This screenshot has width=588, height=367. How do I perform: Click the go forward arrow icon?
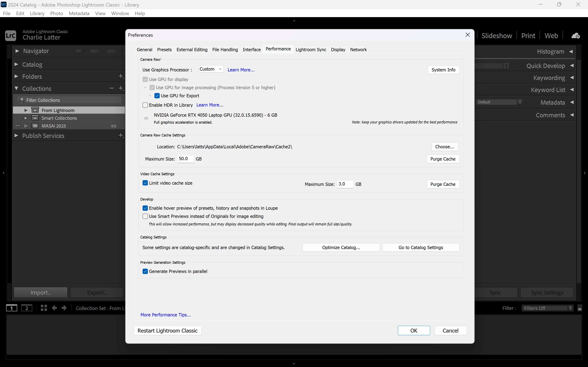tap(64, 308)
